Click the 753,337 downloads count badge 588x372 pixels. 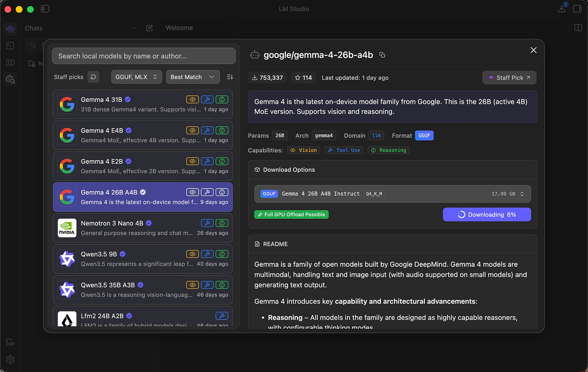click(267, 78)
